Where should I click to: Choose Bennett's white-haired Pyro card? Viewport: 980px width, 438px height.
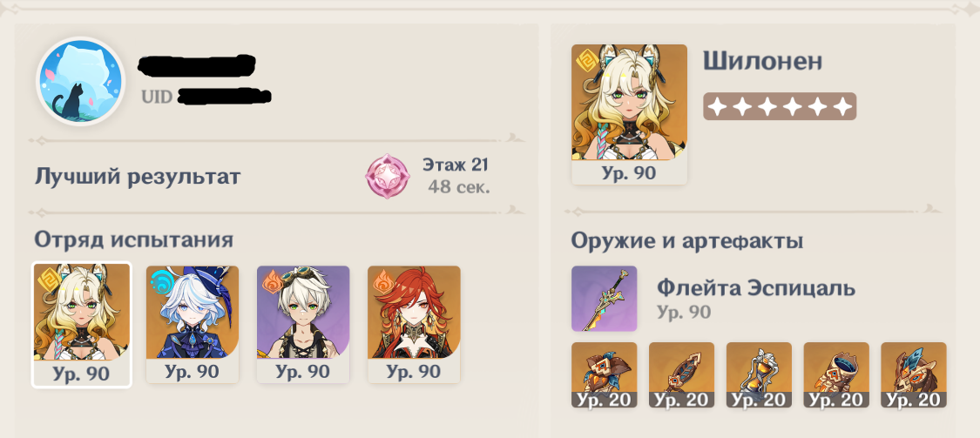click(x=303, y=324)
